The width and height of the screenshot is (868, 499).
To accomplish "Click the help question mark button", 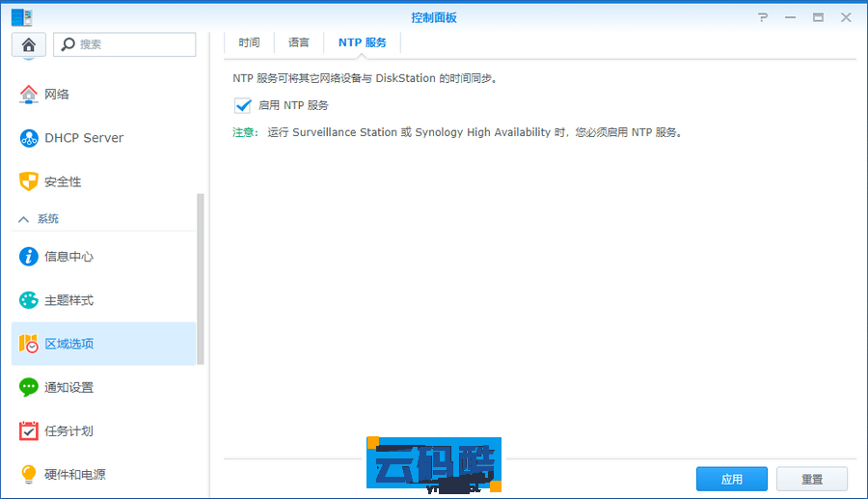I will pyautogui.click(x=763, y=17).
